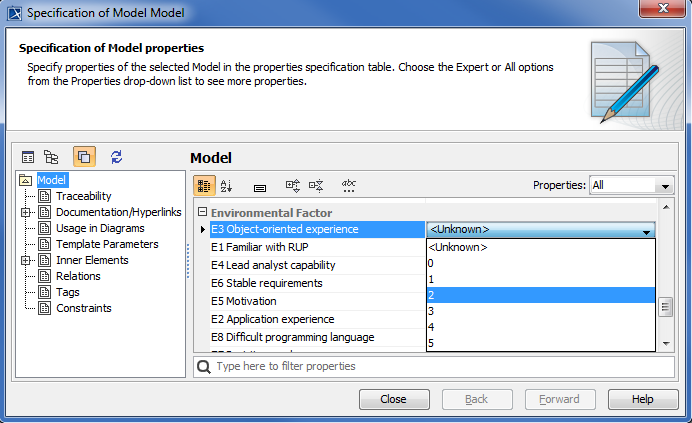Collapse the Environmental Factor group

(x=202, y=212)
